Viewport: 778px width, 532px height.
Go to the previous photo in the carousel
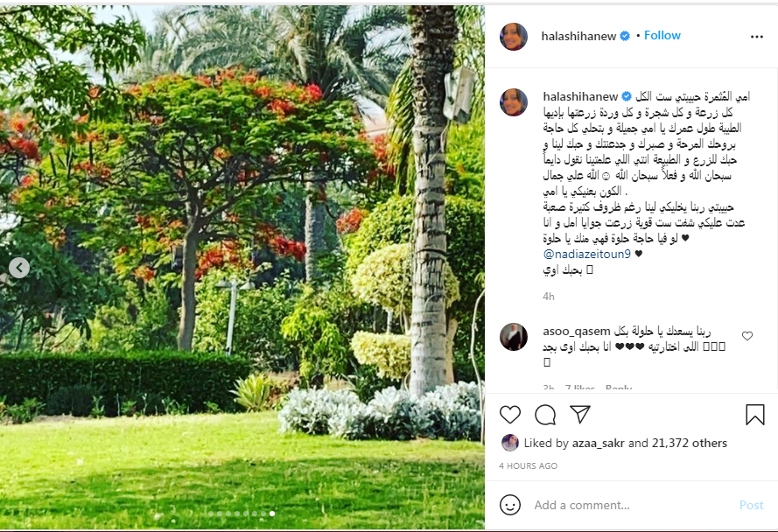(19, 268)
